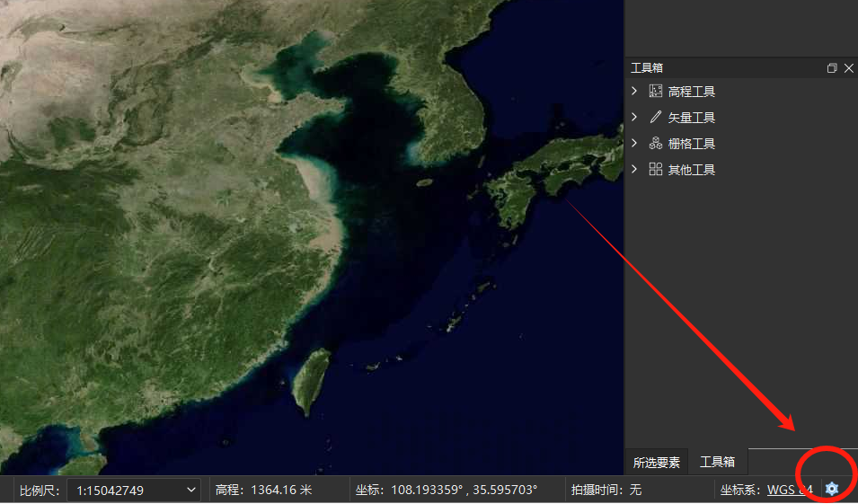Viewport: 858px width, 504px height.
Task: Select the 矢量工具 label
Action: (x=692, y=118)
